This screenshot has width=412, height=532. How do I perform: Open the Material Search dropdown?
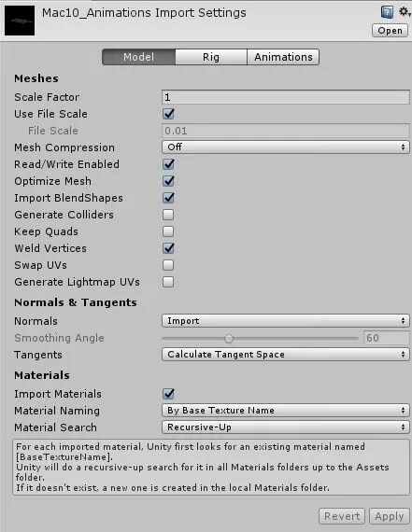coord(286,427)
